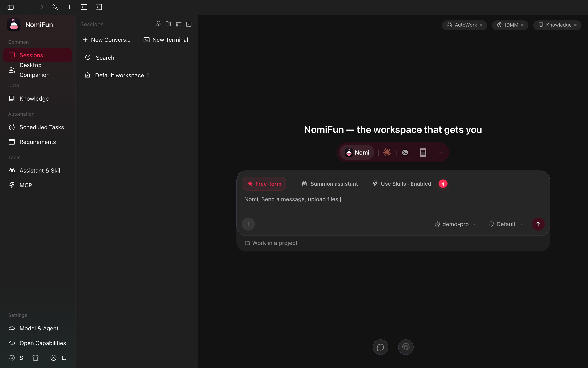Toggle right panel icon in top toolbar
Viewport: 588px width, 368px height.
click(99, 7)
